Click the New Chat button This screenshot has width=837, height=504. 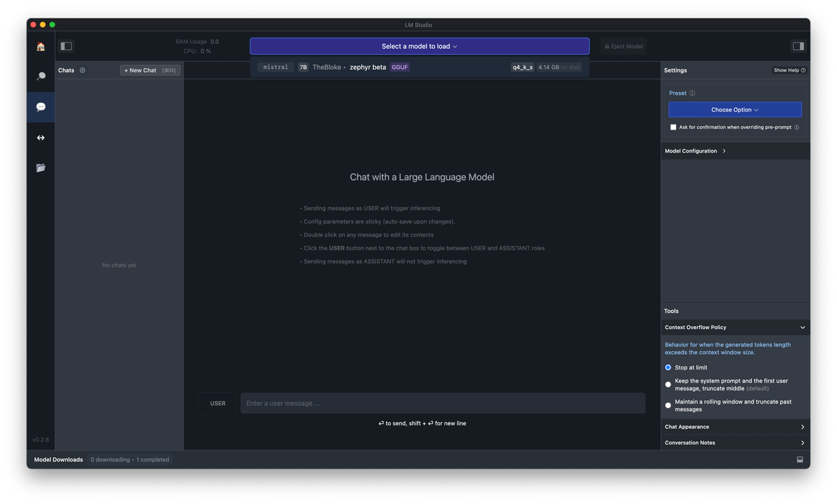(x=150, y=70)
